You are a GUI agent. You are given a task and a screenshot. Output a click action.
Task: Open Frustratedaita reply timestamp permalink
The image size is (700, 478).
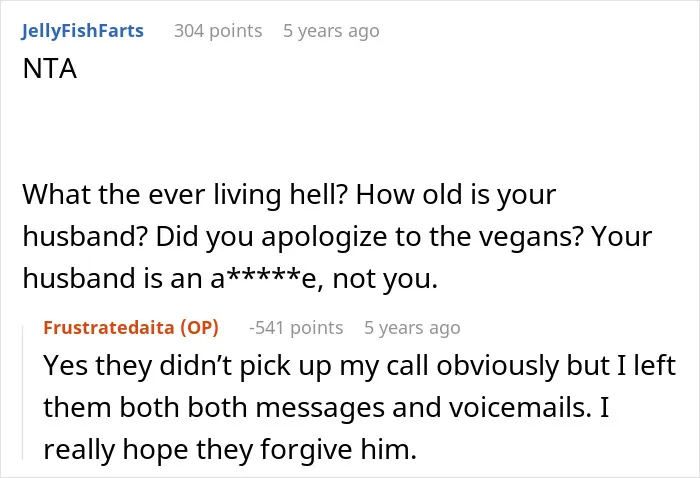412,328
